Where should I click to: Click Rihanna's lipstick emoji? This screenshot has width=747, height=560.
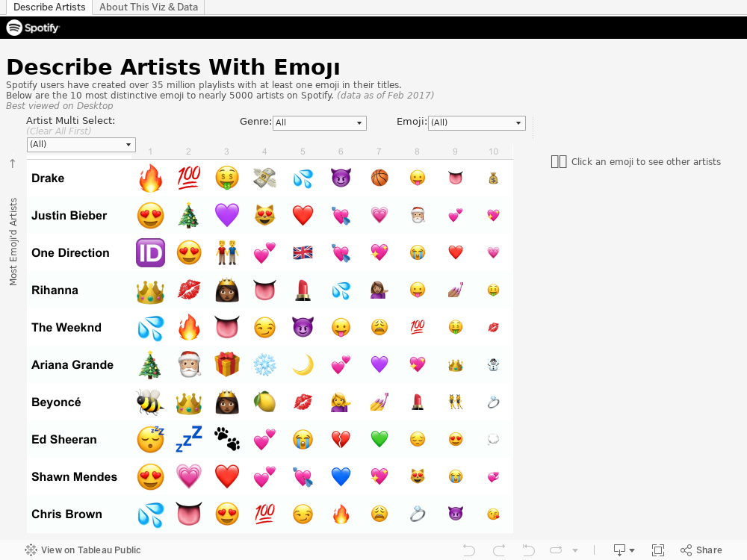point(303,290)
